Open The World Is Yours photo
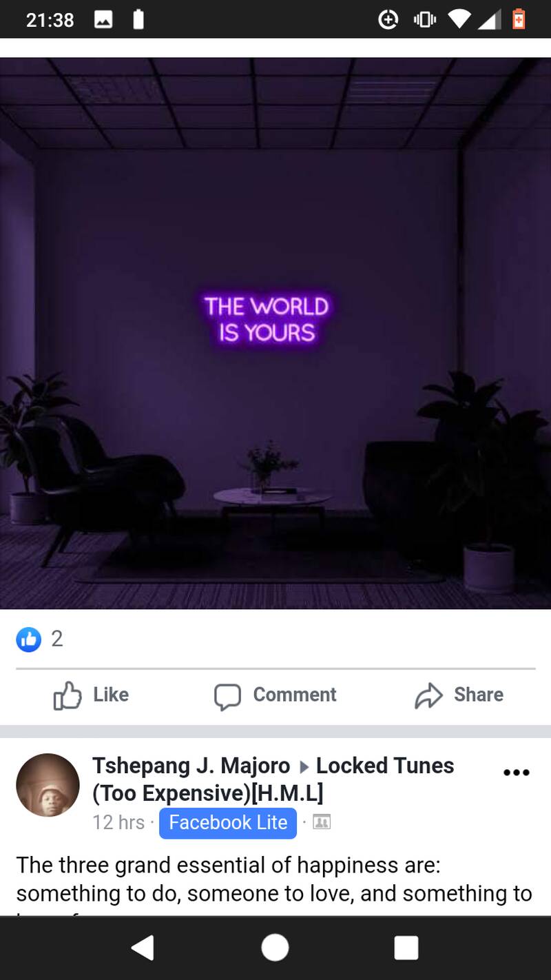Viewport: 551px width, 980px height. (275, 334)
